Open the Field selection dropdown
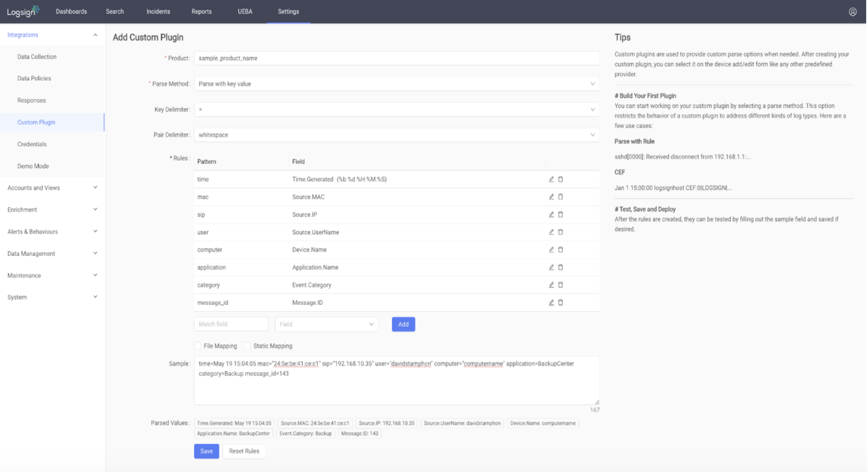Screen dimensions: 868x472 click(x=326, y=324)
